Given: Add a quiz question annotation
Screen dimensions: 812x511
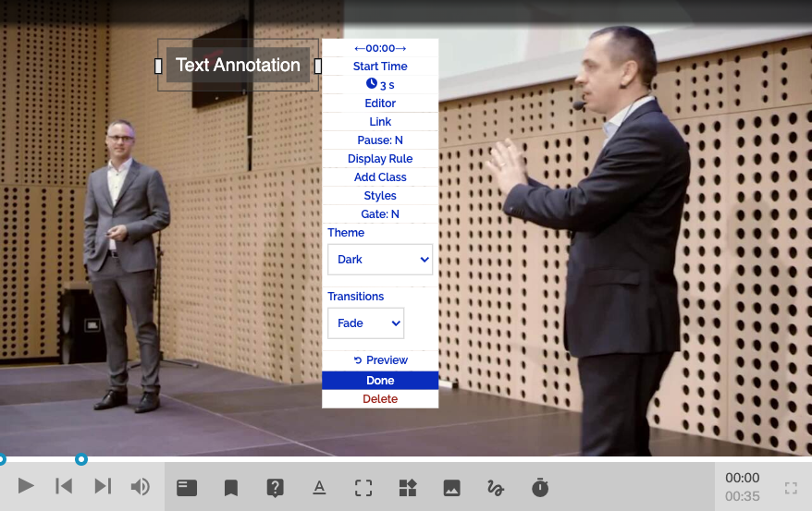Looking at the screenshot, I should coord(275,488).
